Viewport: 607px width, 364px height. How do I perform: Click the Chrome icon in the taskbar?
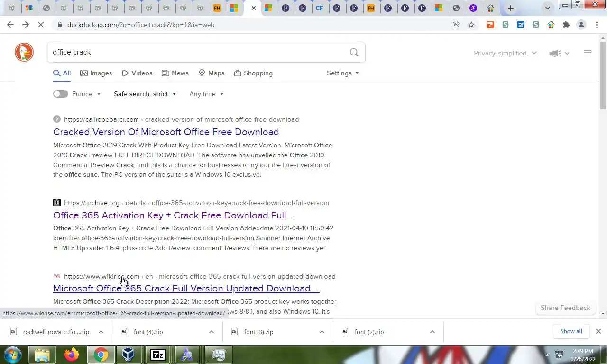coord(101,355)
